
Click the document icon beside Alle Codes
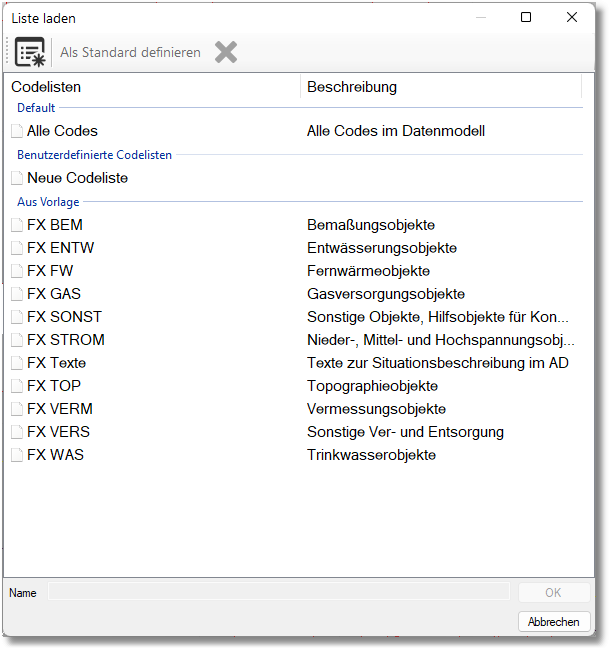tap(17, 131)
